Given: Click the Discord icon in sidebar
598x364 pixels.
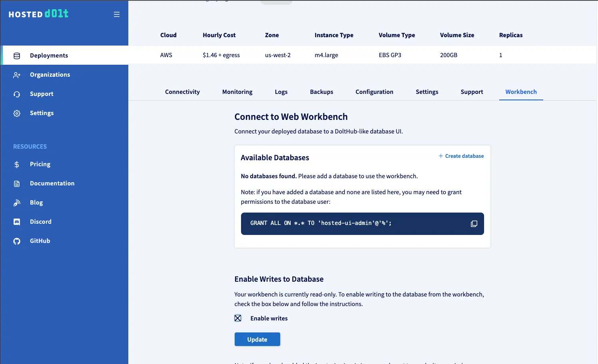Looking at the screenshot, I should 17,222.
